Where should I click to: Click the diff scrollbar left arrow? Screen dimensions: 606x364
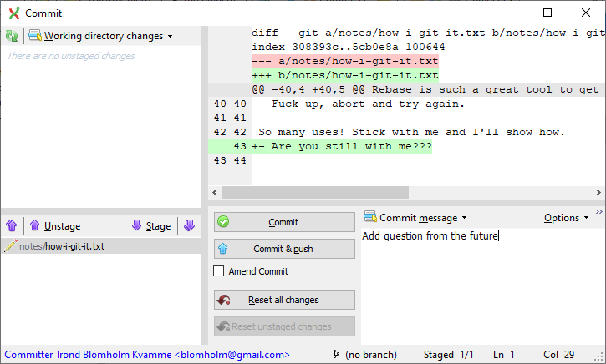pos(215,192)
